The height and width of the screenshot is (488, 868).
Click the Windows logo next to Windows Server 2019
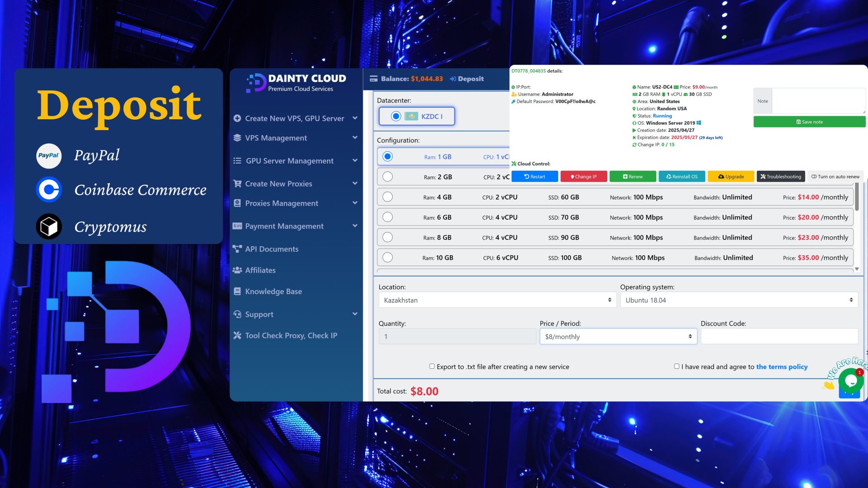point(699,123)
